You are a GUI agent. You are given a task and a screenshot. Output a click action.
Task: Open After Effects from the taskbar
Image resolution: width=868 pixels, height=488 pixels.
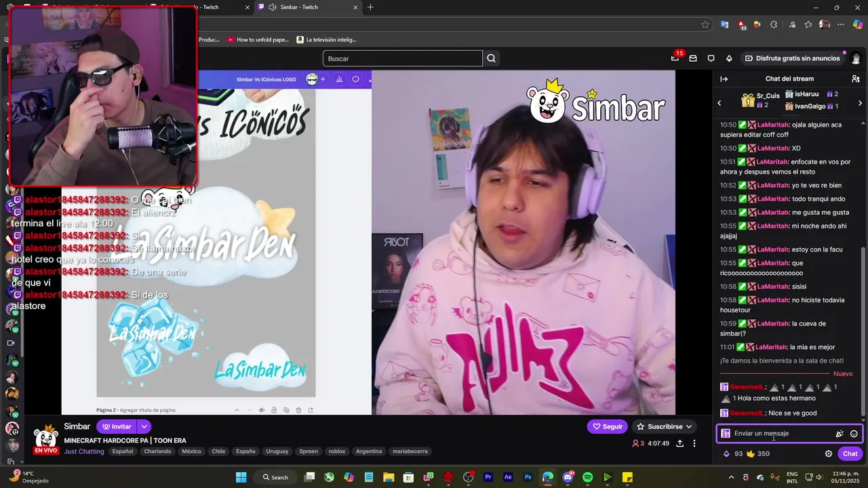click(508, 477)
